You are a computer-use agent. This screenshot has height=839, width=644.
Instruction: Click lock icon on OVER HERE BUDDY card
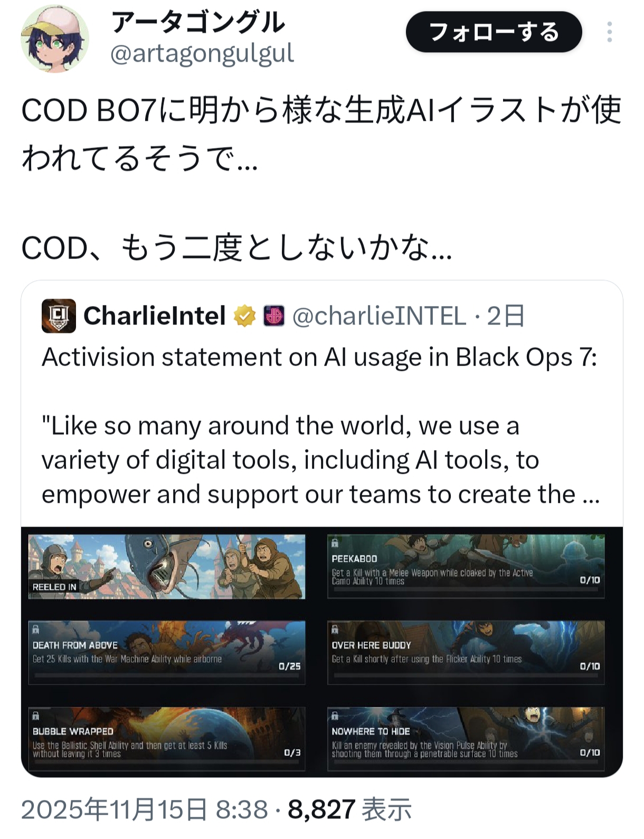(x=335, y=629)
